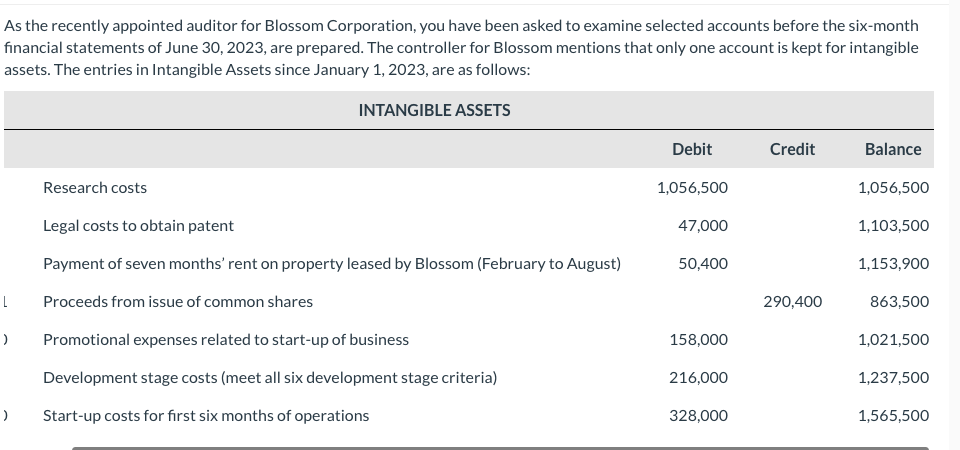Click the horizontal scrollbar below the table

coord(500,447)
